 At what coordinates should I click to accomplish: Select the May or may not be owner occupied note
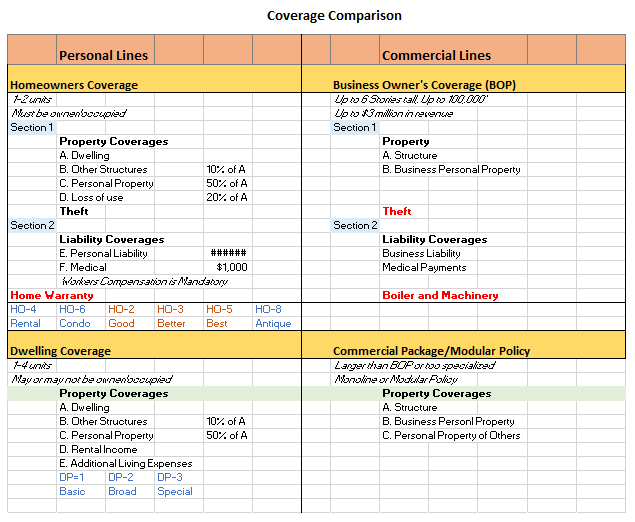pos(92,379)
